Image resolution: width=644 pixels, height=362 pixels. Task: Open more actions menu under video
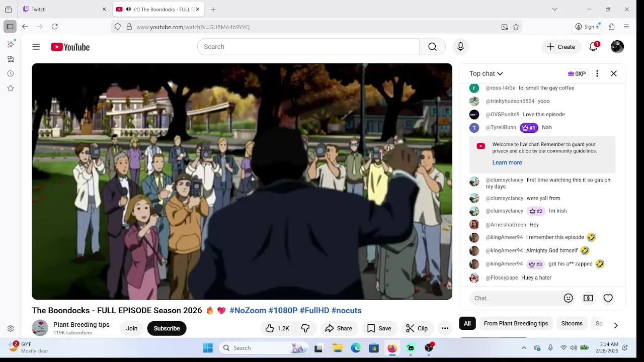coord(445,328)
